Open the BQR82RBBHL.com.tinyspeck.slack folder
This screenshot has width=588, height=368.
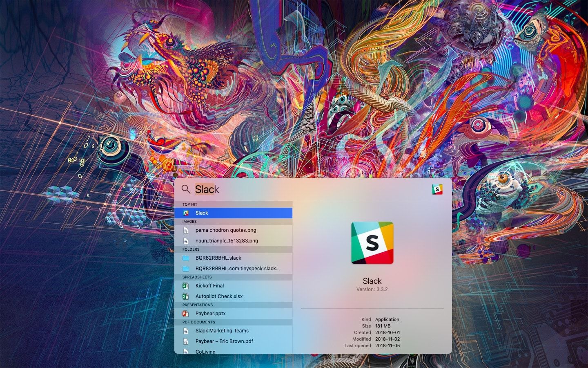(x=233, y=269)
